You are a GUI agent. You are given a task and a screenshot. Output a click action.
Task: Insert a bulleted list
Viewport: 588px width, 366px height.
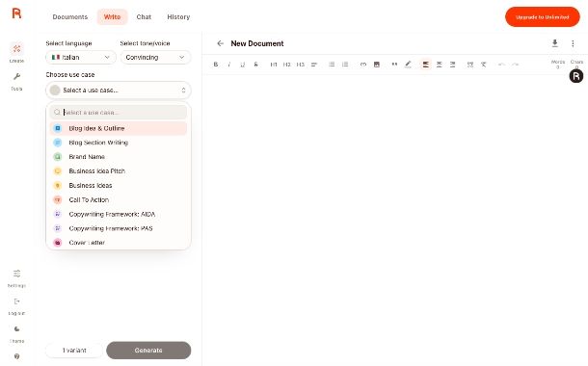point(332,65)
